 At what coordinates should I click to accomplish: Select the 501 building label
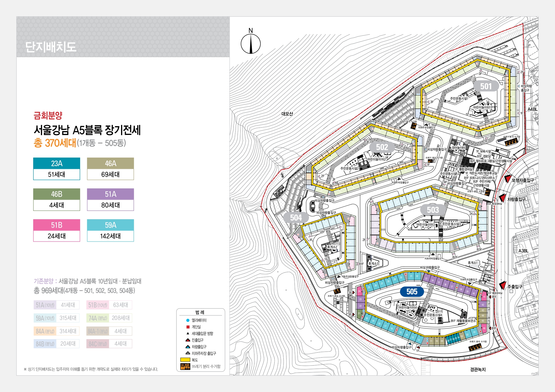pos(486,86)
